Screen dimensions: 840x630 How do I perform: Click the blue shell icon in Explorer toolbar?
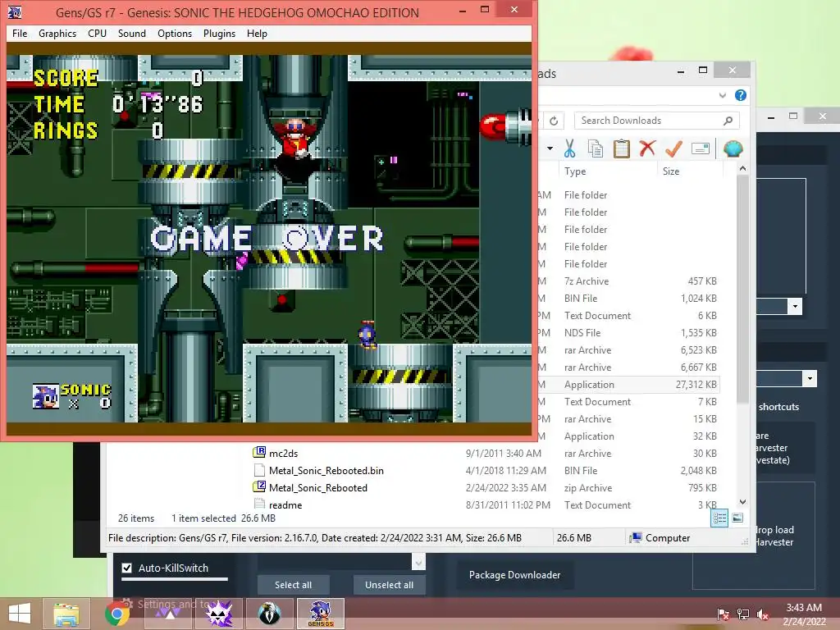point(733,148)
